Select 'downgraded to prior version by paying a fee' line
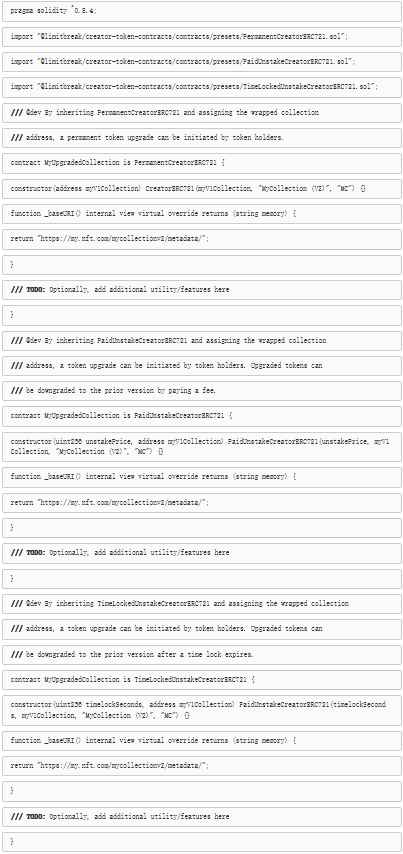The width and height of the screenshot is (403, 854). (x=202, y=391)
